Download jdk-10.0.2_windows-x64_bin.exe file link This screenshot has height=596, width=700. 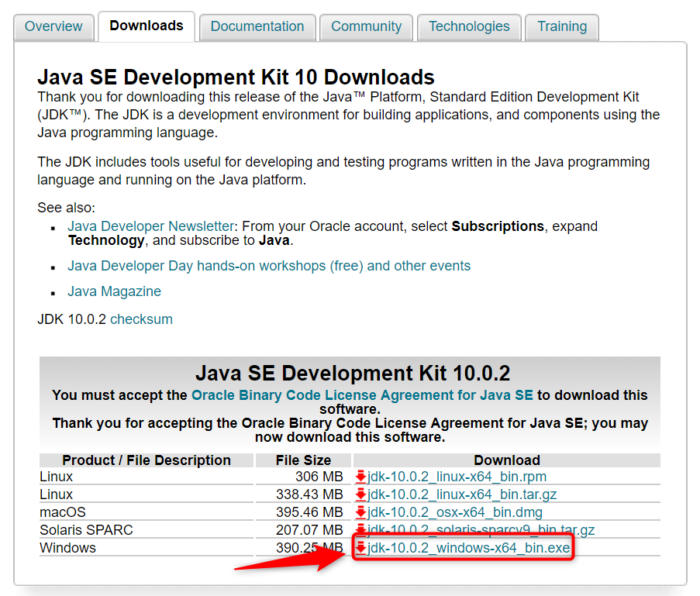(x=468, y=548)
